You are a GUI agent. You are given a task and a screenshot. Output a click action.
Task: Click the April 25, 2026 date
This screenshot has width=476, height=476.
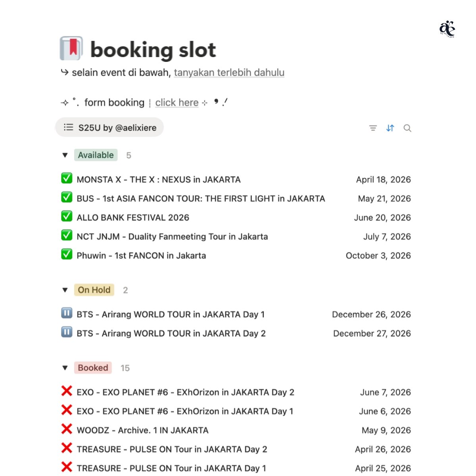[383, 468]
